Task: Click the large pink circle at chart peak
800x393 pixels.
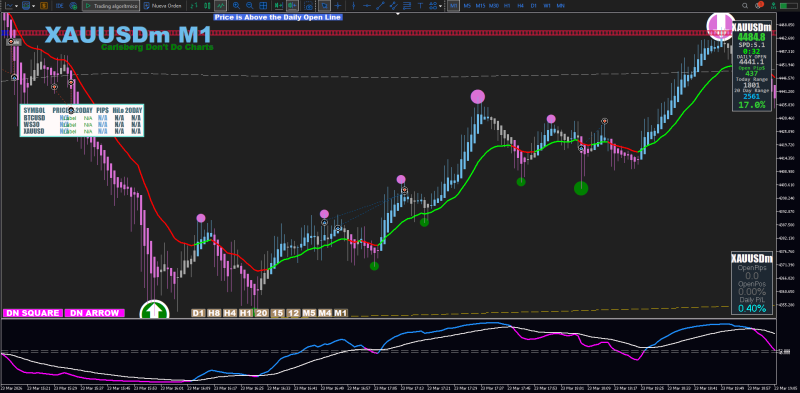Action: pyautogui.click(x=478, y=96)
